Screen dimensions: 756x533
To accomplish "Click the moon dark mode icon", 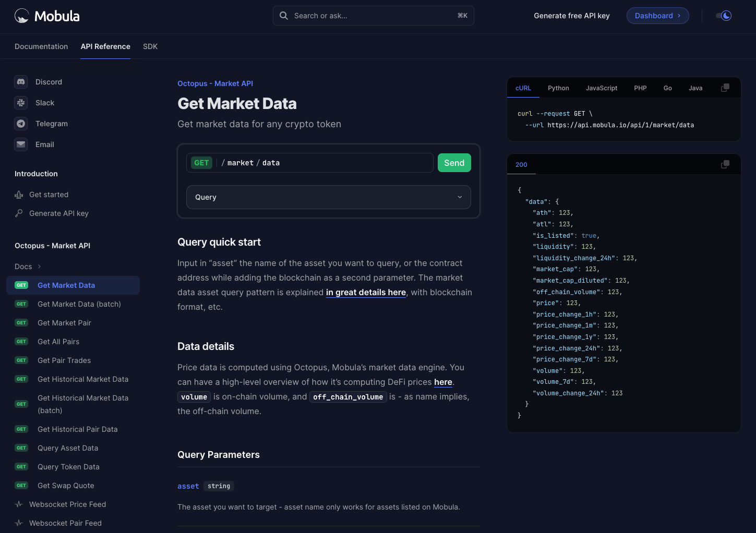I will point(726,16).
